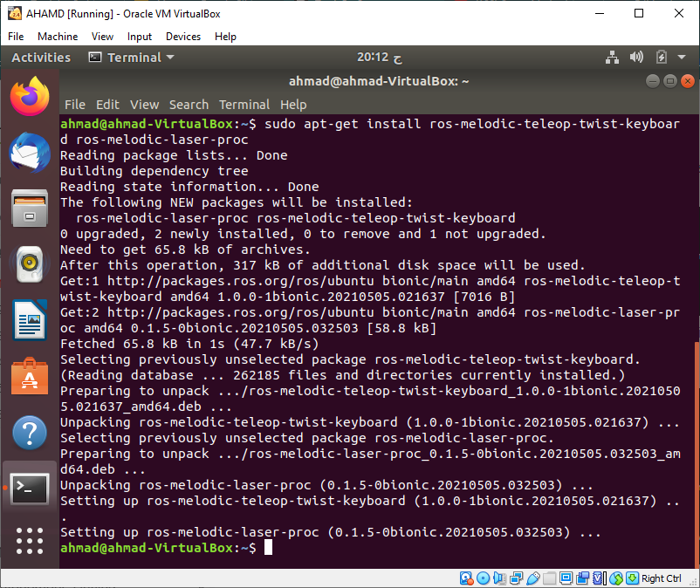Viewport: 700px width, 588px height.
Task: Open the Show Applications grid in the dock
Action: click(x=29, y=541)
